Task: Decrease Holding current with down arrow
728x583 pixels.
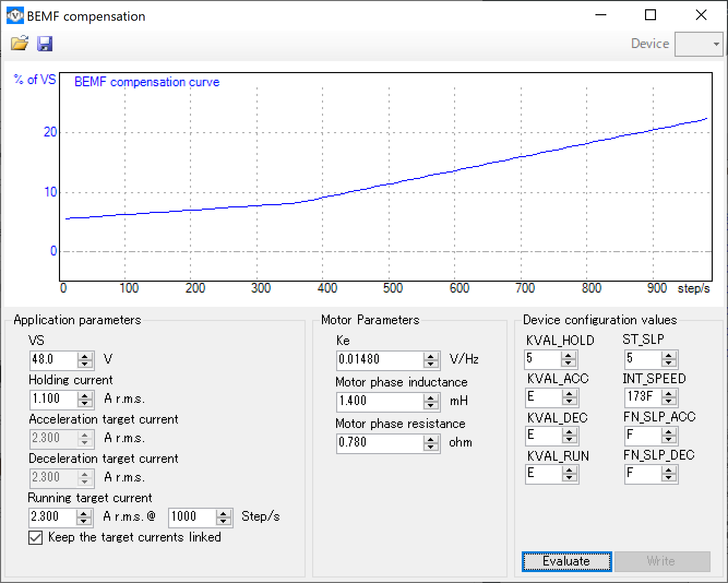Action: (85, 403)
